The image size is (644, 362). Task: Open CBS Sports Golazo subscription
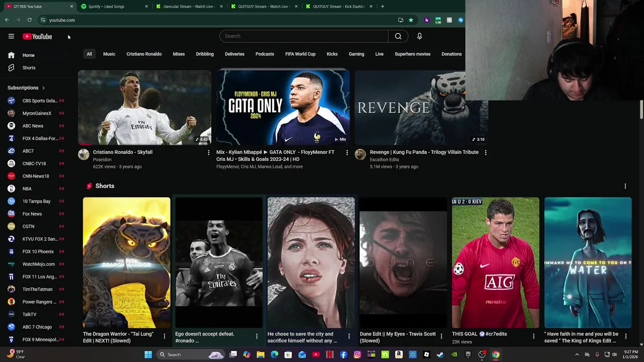tap(36, 101)
